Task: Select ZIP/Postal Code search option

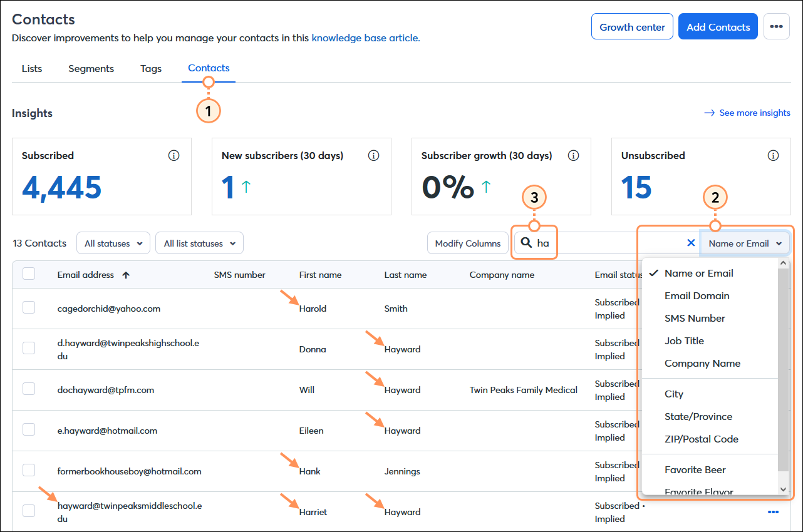Action: (x=710, y=439)
